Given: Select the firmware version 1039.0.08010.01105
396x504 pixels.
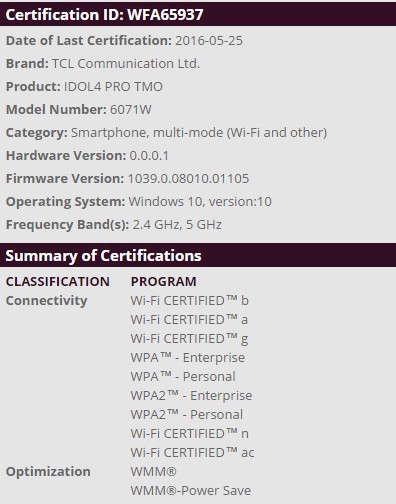Looking at the screenshot, I should 188,179.
